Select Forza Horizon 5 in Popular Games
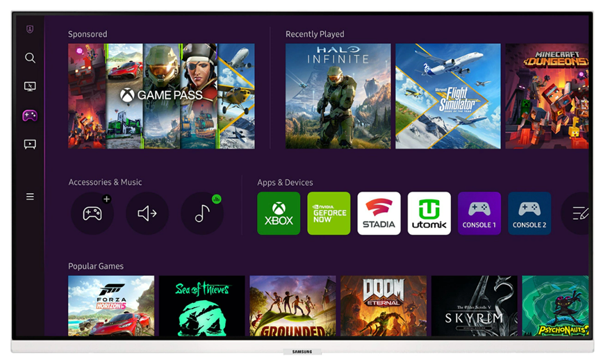This screenshot has width=601, height=364. (x=111, y=306)
